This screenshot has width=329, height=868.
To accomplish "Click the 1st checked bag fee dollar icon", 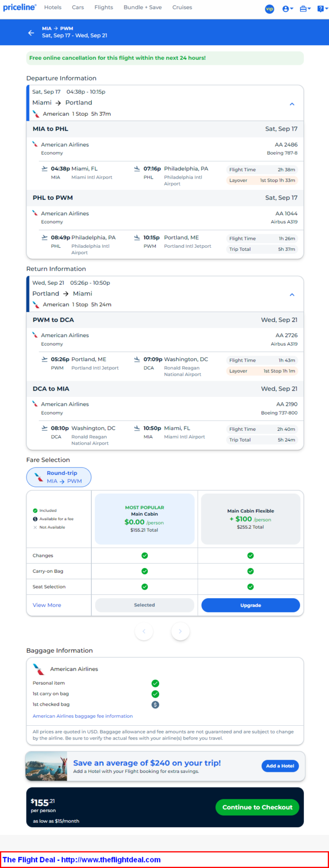I will 155,705.
